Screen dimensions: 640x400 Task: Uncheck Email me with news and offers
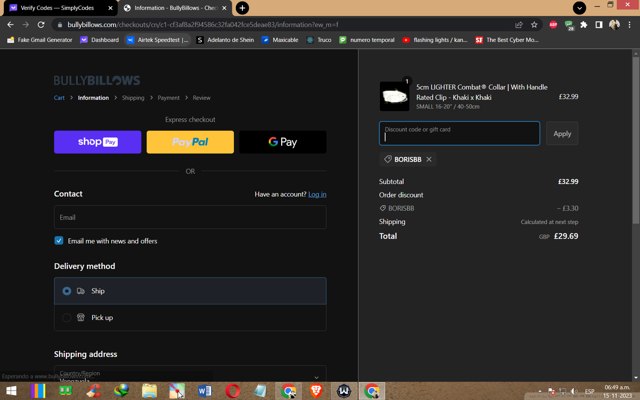click(59, 240)
